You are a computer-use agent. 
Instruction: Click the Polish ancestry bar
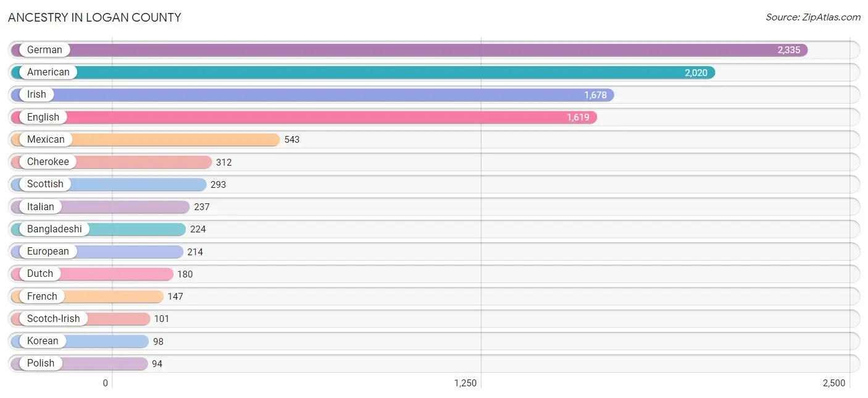(80, 363)
